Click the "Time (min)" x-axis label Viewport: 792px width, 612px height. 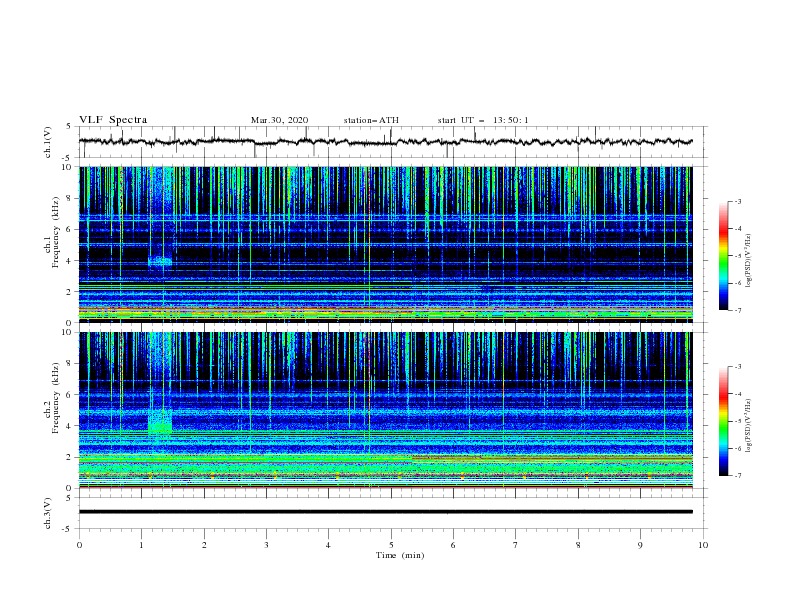[x=400, y=555]
